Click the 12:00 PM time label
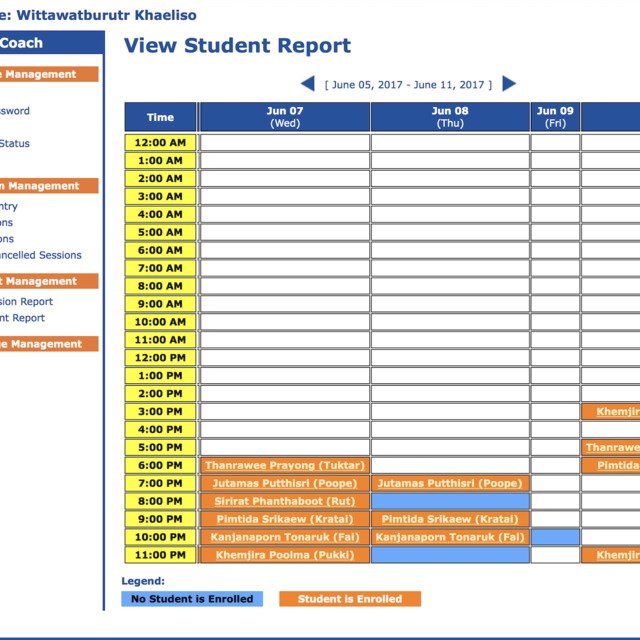The image size is (640, 640). coord(160,358)
